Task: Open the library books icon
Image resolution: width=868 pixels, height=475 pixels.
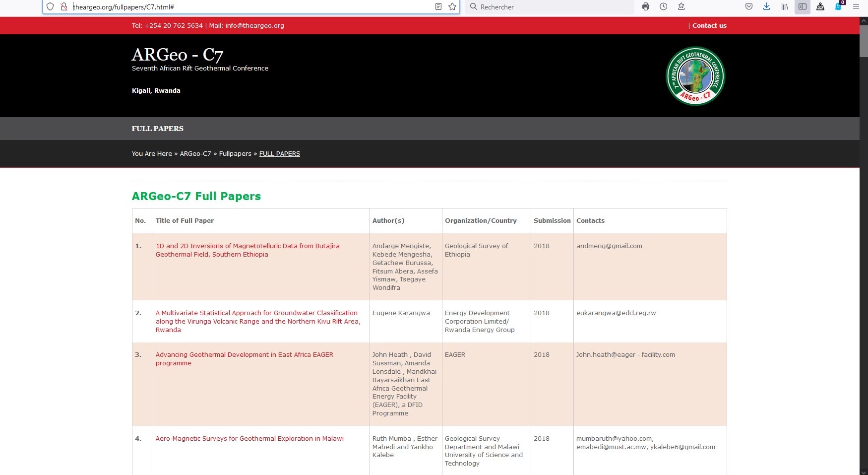Action: 785,6
